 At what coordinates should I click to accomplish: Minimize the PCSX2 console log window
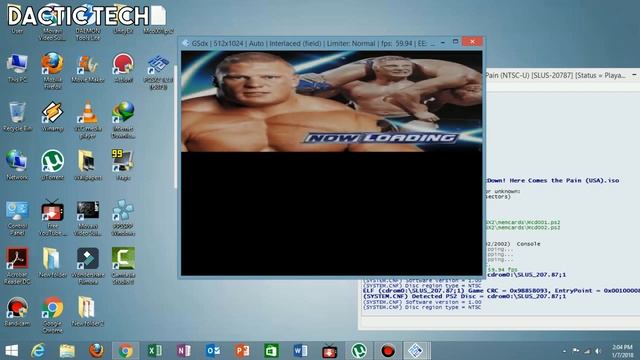coord(634,75)
